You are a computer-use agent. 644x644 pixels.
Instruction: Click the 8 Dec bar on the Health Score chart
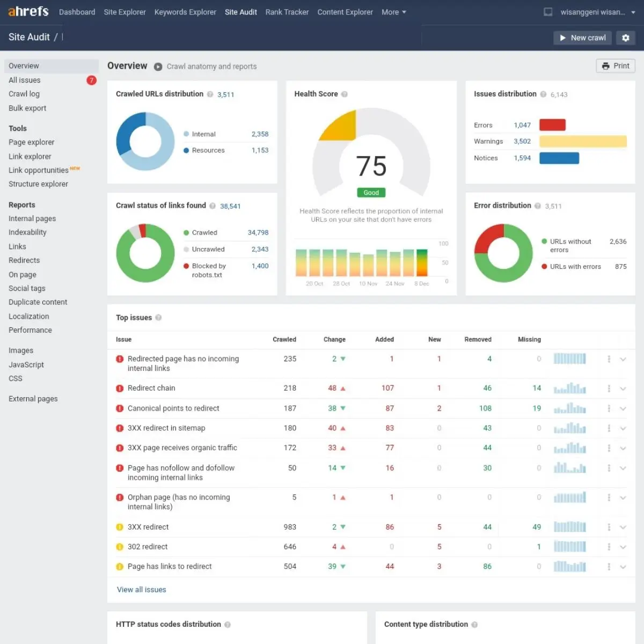[422, 263]
